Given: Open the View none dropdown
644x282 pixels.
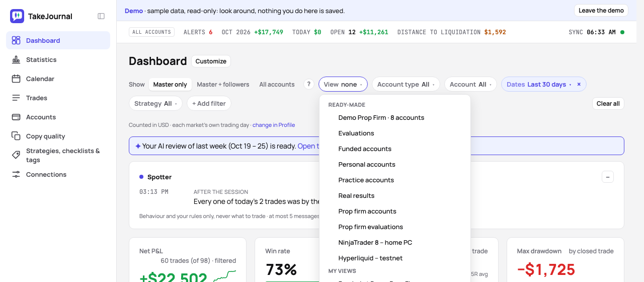Looking at the screenshot, I should point(343,84).
